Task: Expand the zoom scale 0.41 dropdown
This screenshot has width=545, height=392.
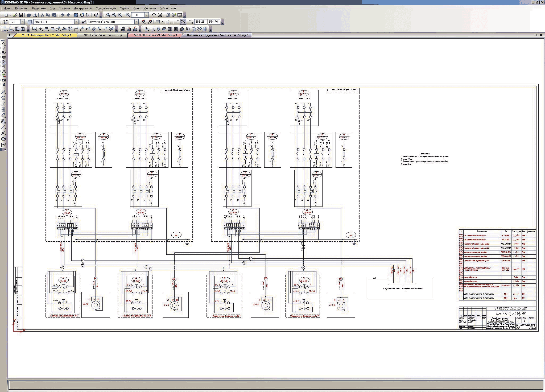Action: [146, 15]
